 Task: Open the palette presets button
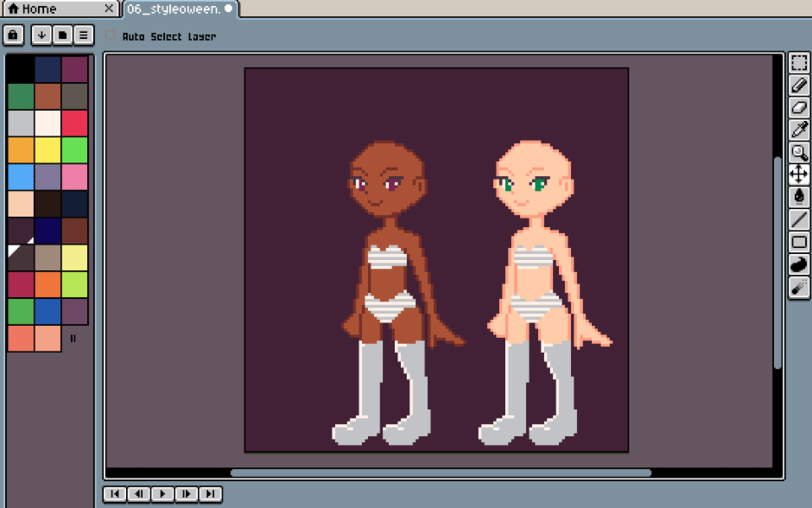pyautogui.click(x=62, y=35)
